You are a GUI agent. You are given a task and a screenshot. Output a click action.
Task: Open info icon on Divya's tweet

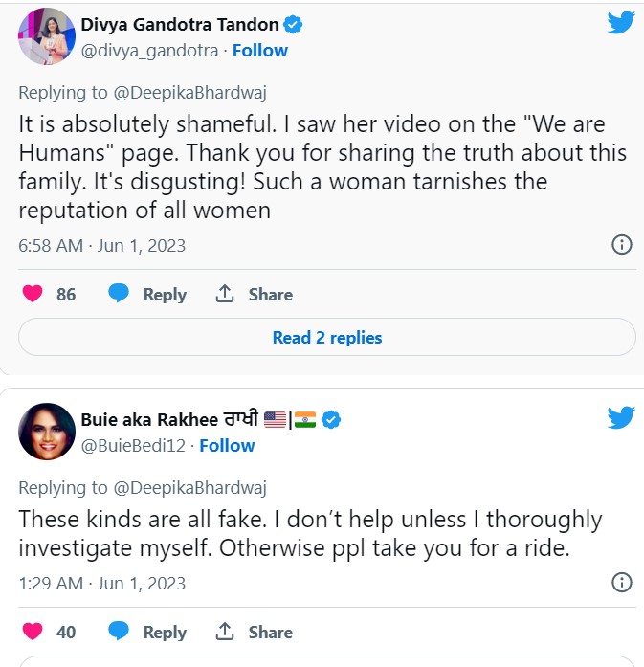pyautogui.click(x=621, y=245)
